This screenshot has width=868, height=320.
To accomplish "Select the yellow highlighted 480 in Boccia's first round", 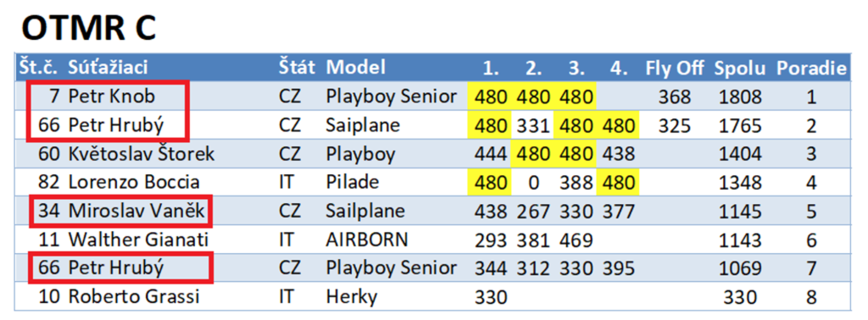I will 489,183.
